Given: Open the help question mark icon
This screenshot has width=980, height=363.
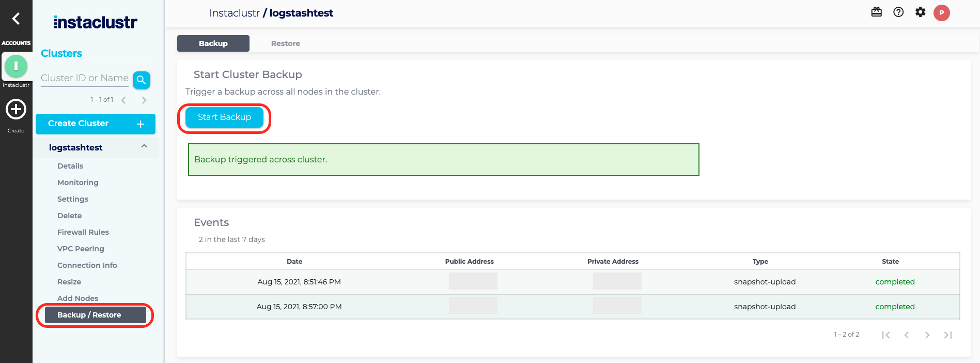Looking at the screenshot, I should coord(898,12).
